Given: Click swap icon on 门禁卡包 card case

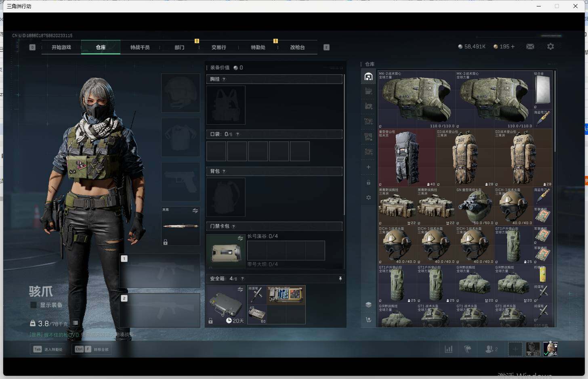Looking at the screenshot, I should 240,238.
